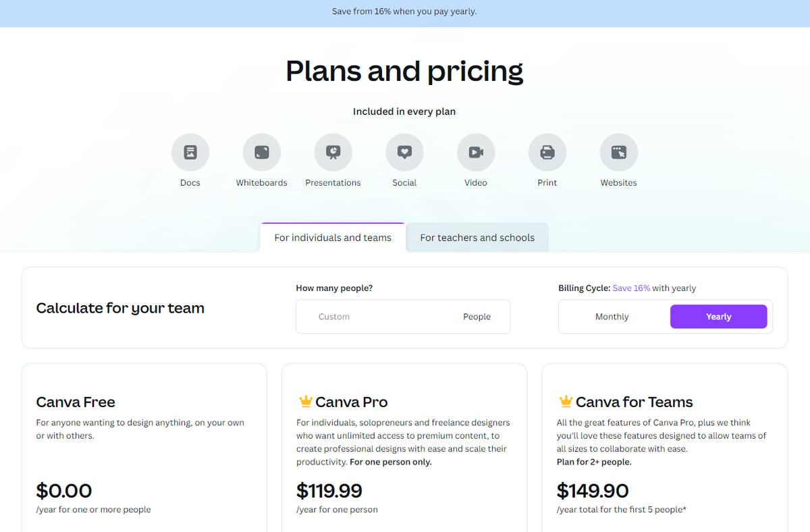The height and width of the screenshot is (532, 810).
Task: Open the Websites icon
Action: tap(618, 153)
